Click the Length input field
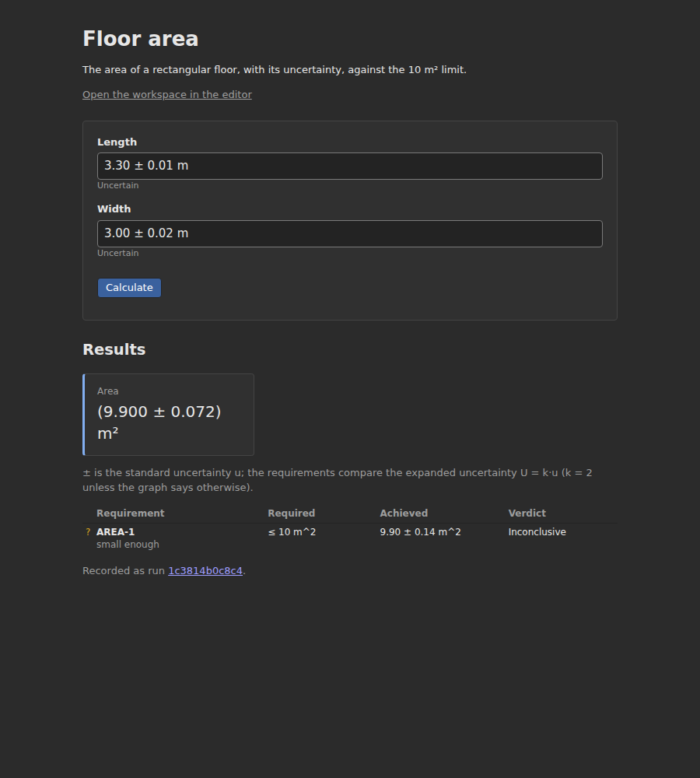The width and height of the screenshot is (700, 778). (x=350, y=166)
